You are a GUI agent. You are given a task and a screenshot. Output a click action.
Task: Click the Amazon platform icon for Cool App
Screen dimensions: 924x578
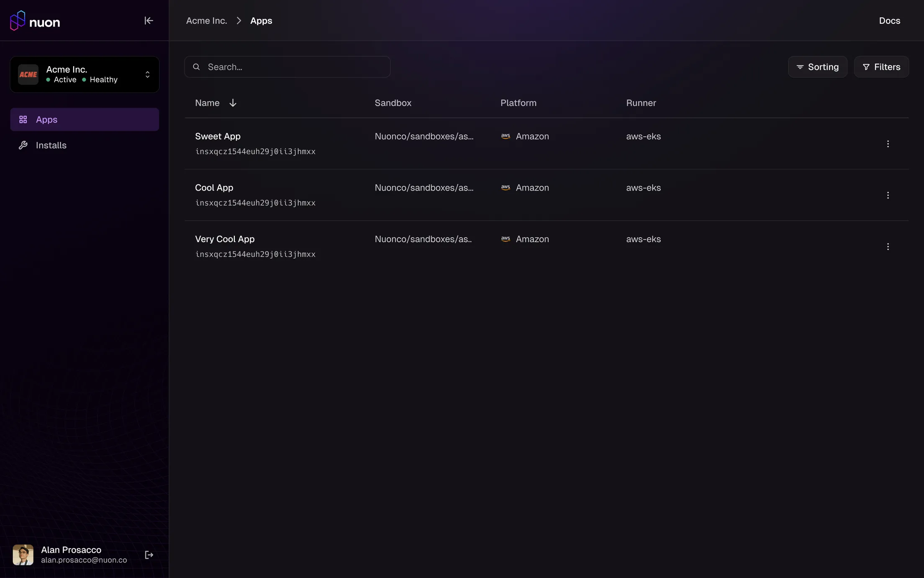tap(506, 188)
